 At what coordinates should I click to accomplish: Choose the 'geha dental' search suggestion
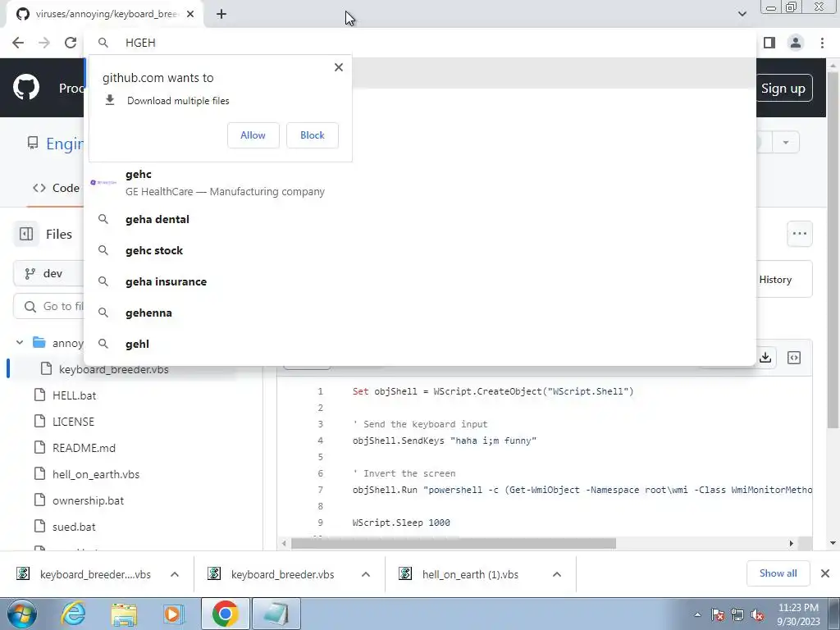coord(420,219)
